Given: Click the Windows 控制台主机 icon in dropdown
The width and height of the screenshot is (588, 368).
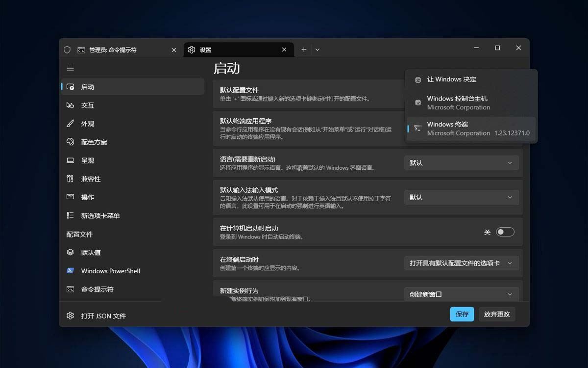Looking at the screenshot, I should [x=418, y=103].
